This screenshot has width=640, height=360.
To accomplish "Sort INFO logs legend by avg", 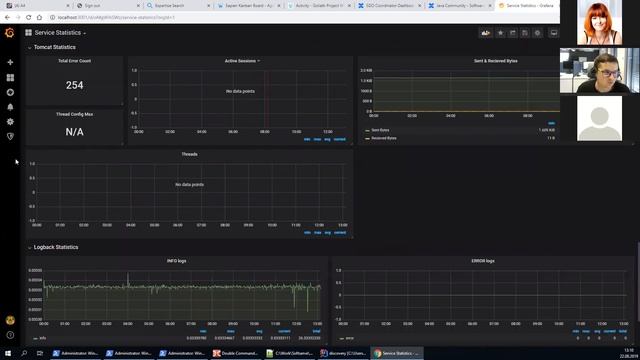I will pos(259,331).
